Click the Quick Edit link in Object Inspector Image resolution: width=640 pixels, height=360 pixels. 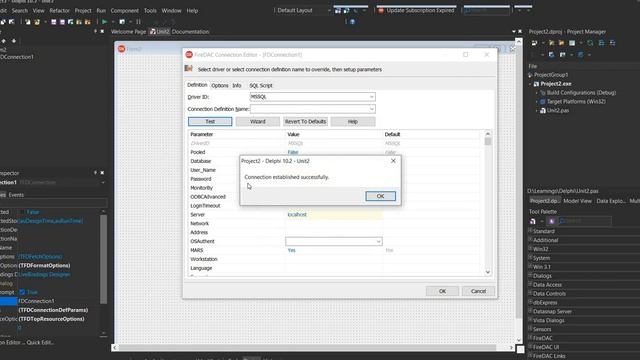coord(40,342)
